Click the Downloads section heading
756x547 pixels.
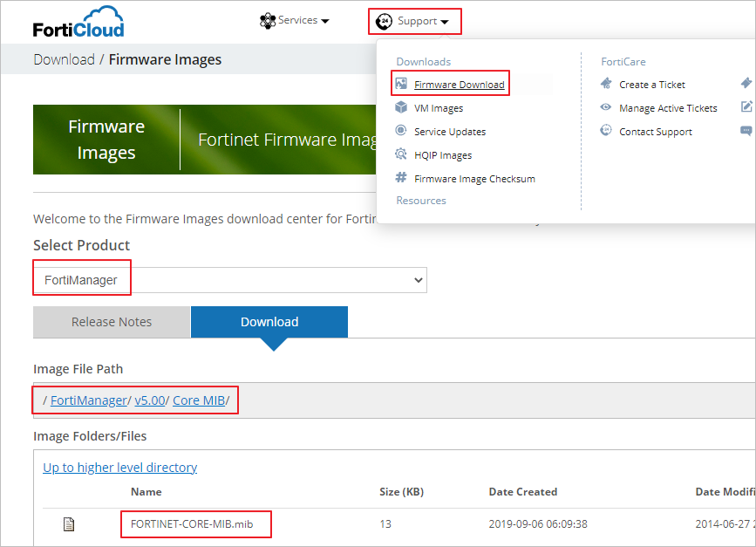(x=424, y=62)
